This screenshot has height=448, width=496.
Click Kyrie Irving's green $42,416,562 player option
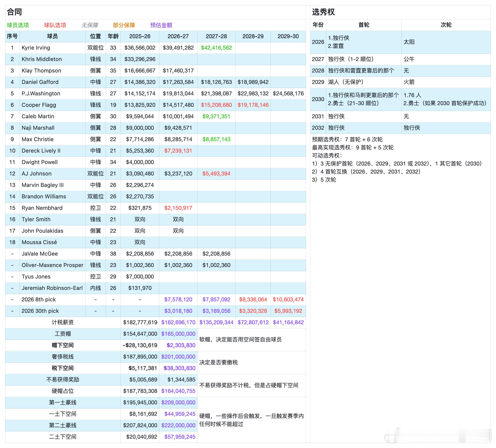(216, 48)
